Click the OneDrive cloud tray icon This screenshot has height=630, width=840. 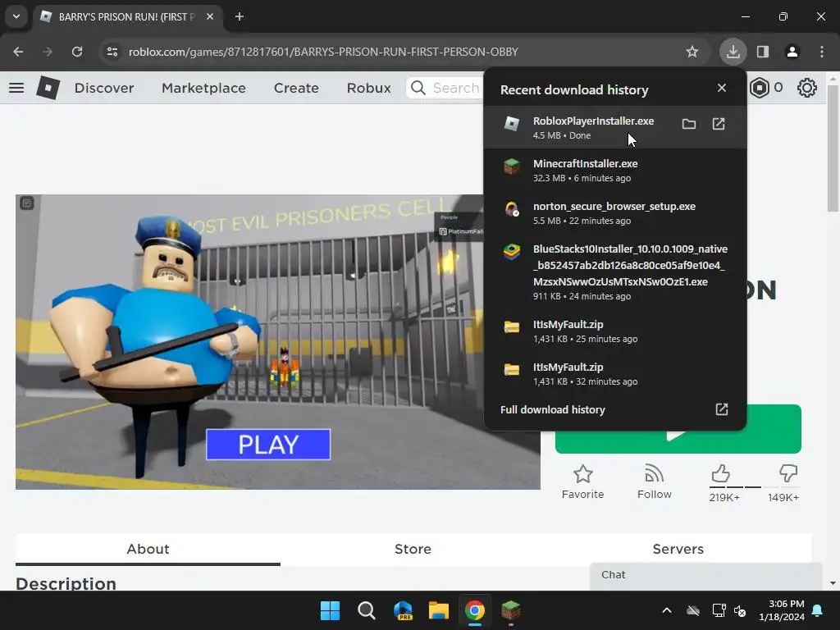click(x=693, y=610)
